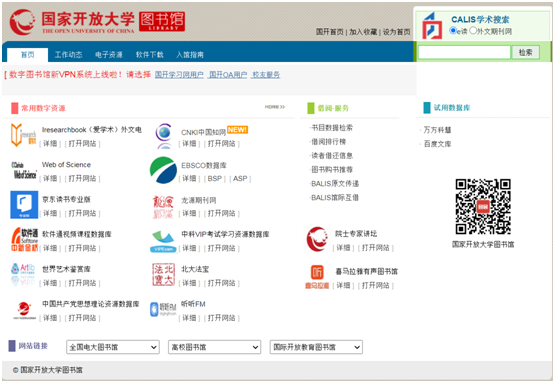Screen dimensions: 555x383
Task: Click 详细 under 喜马拉雅有声图书馆
Action: [343, 285]
